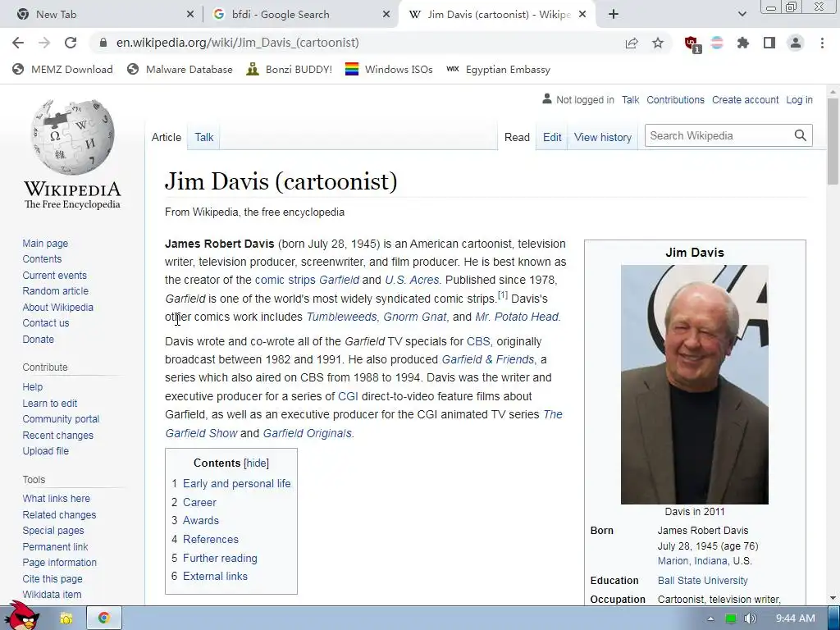
Task: Click the browser forward arrow
Action: click(44, 43)
